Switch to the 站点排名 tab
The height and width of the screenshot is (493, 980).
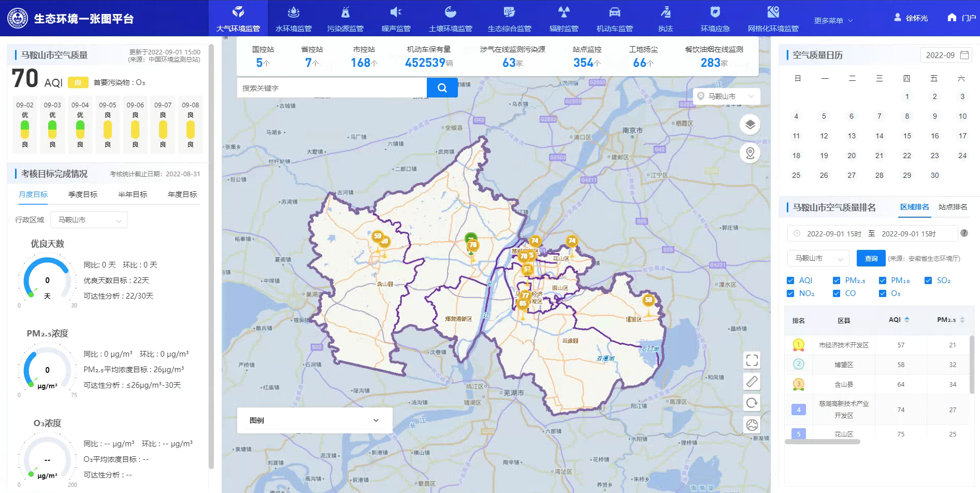(x=953, y=207)
